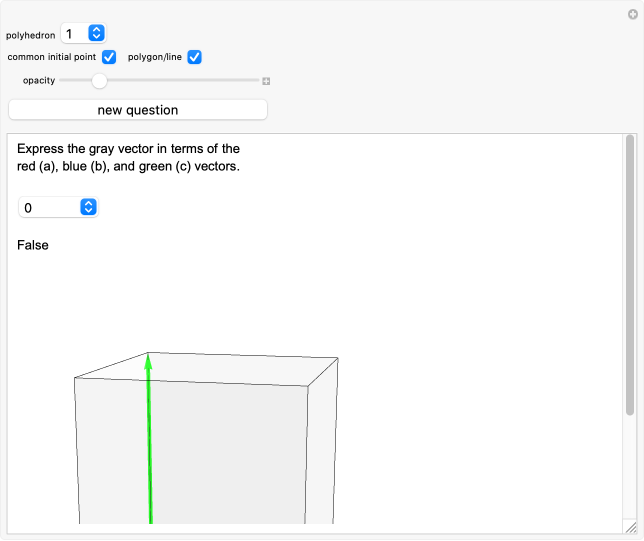The image size is (644, 541).
Task: Click the question instruction text
Action: click(x=128, y=158)
